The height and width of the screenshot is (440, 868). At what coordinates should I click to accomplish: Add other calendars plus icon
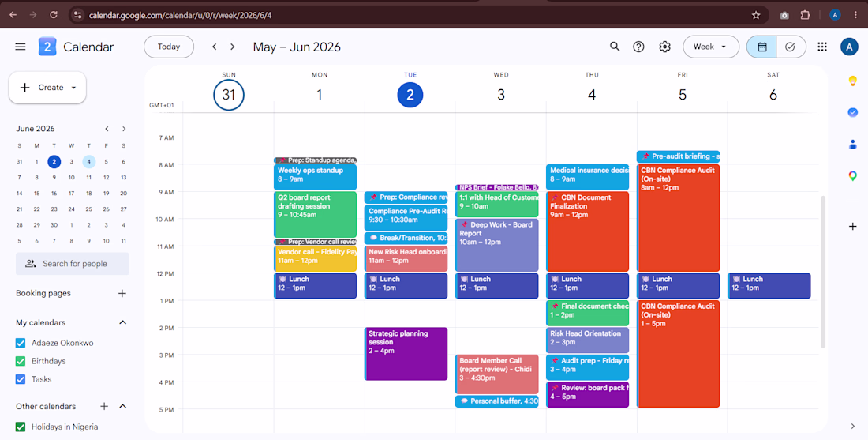104,406
